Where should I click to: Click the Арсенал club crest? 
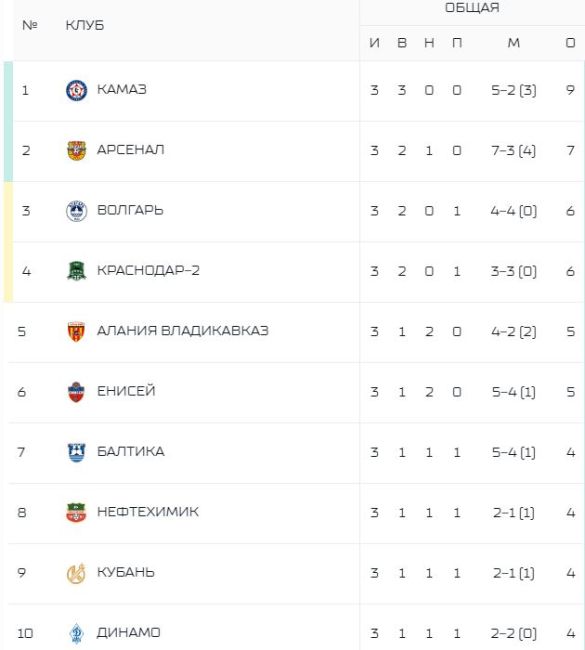pos(77,150)
